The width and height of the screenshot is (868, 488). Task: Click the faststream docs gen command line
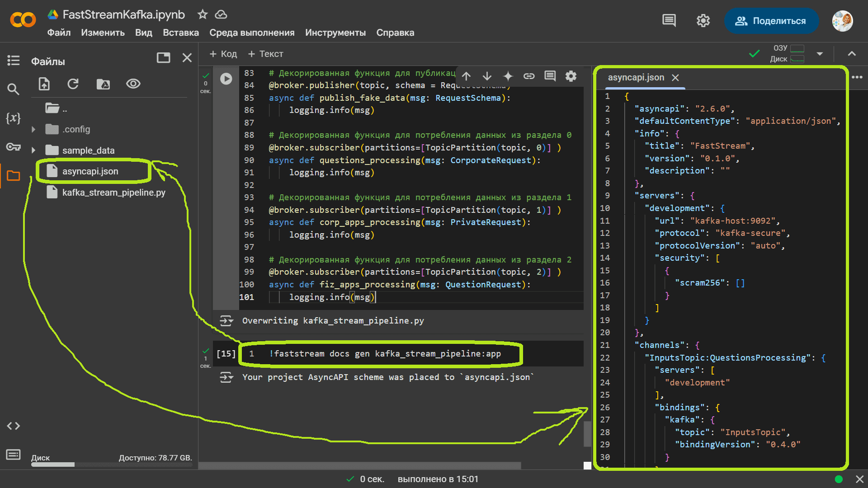(x=385, y=354)
